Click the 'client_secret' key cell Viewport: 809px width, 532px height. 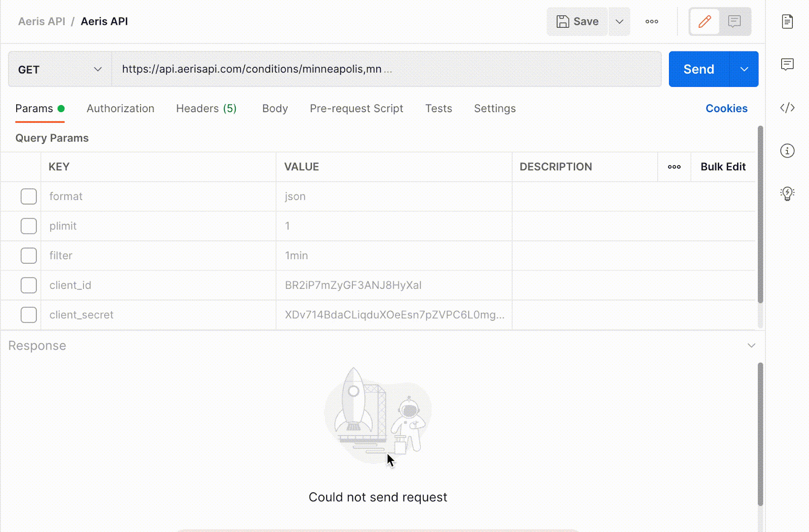[x=158, y=315]
